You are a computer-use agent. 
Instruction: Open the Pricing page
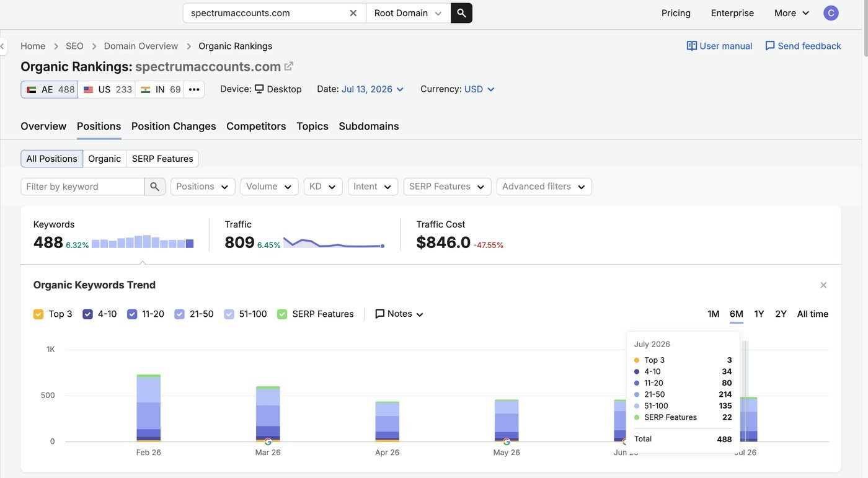click(676, 13)
